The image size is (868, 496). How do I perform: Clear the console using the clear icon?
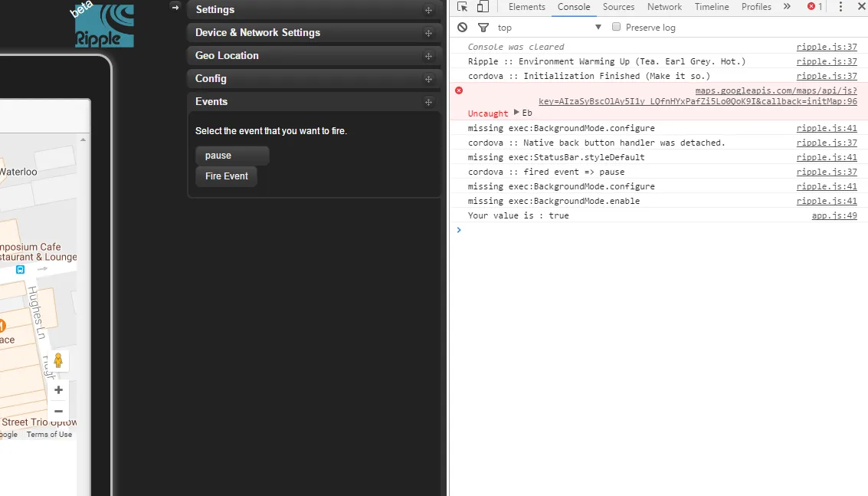(462, 27)
